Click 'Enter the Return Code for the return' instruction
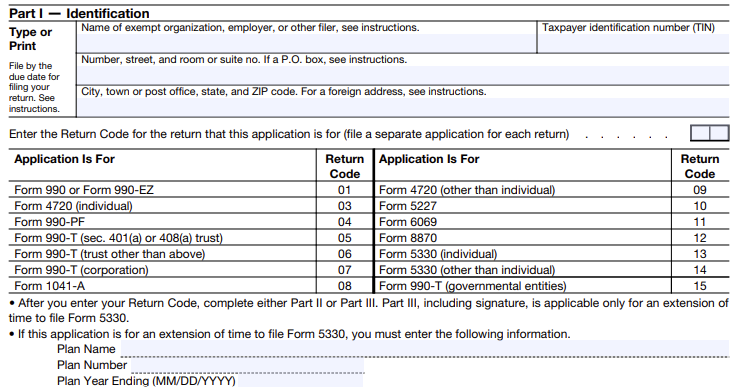 pos(289,134)
